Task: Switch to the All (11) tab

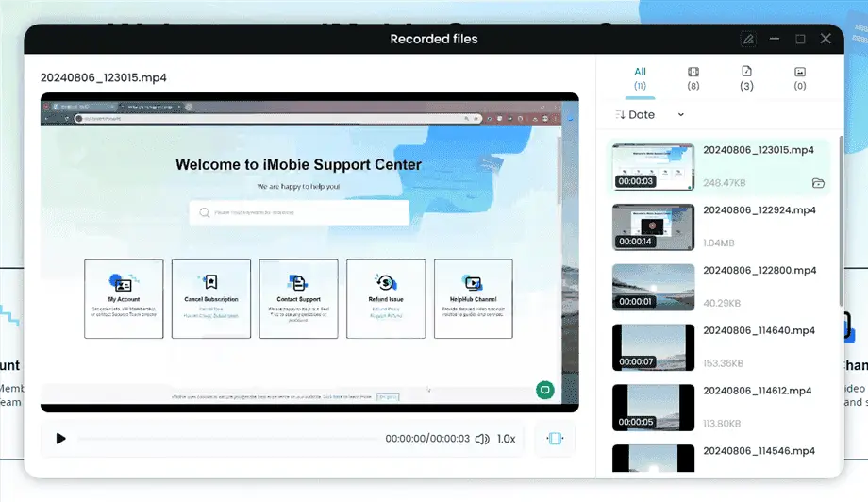Action: point(640,78)
